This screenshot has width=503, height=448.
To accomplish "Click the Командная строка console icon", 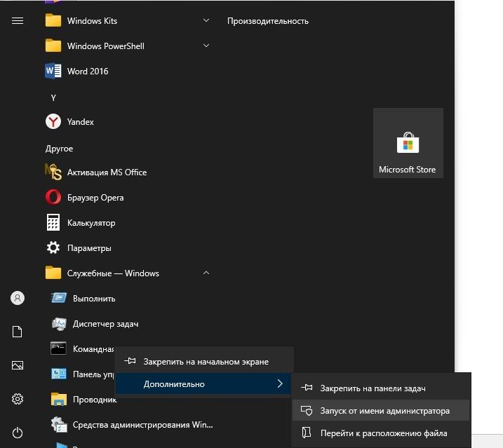I will pyautogui.click(x=58, y=348).
